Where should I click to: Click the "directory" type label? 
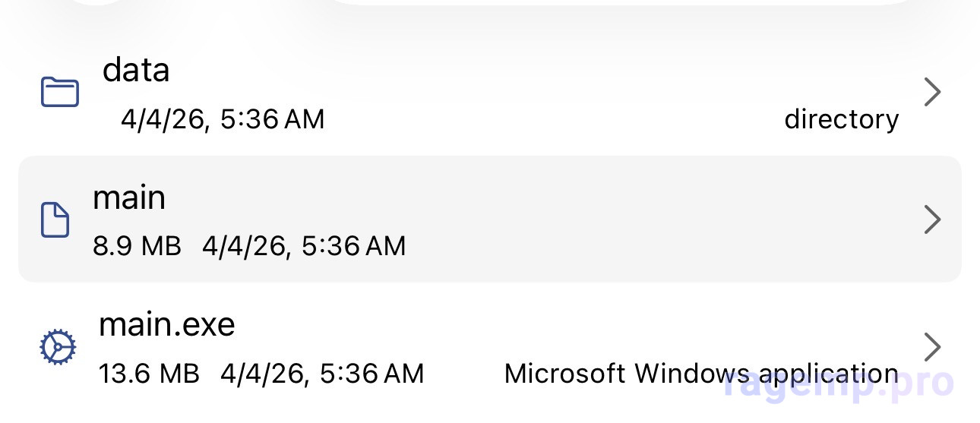(841, 120)
